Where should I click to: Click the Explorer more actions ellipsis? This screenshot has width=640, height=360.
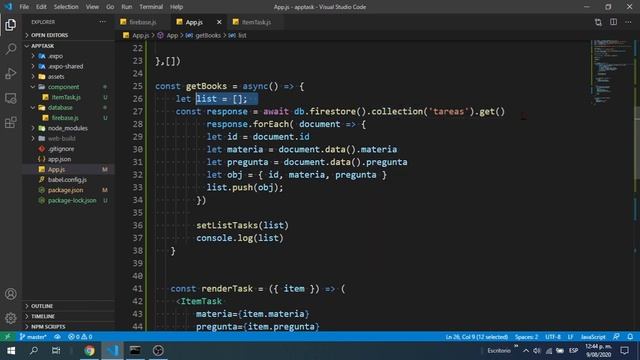[102, 22]
